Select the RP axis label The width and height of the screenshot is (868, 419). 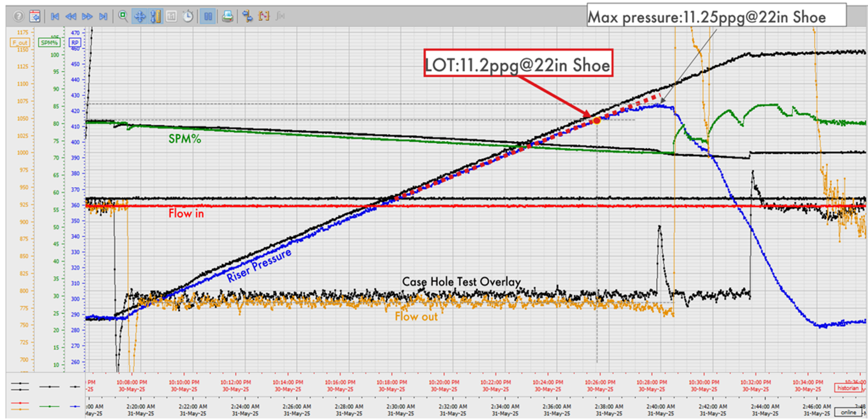pyautogui.click(x=74, y=43)
